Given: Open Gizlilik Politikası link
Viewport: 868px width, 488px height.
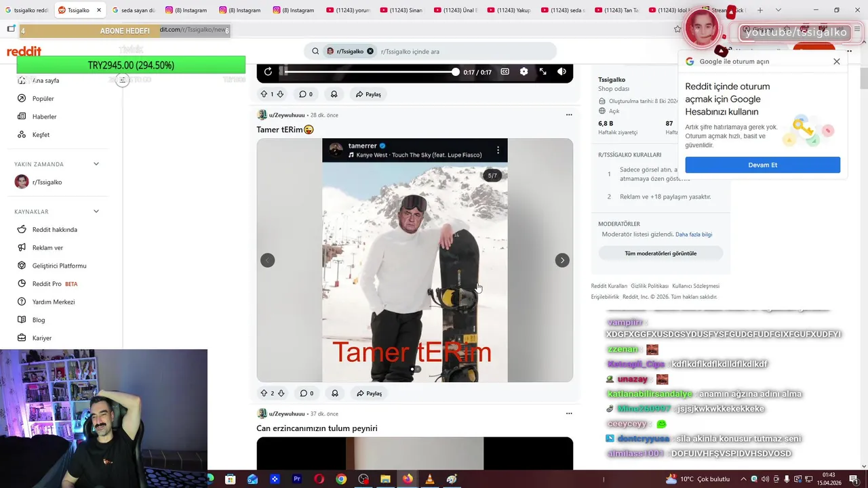Looking at the screenshot, I should coord(650,286).
